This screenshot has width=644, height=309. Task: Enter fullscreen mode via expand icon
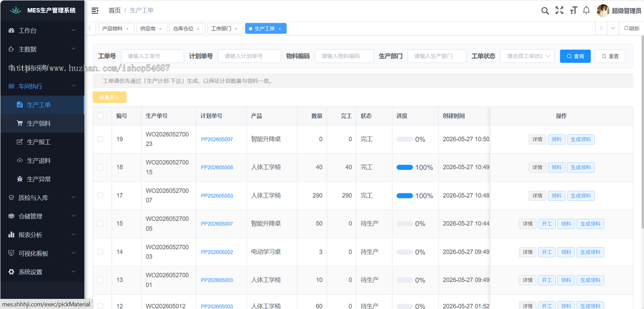coord(559,10)
